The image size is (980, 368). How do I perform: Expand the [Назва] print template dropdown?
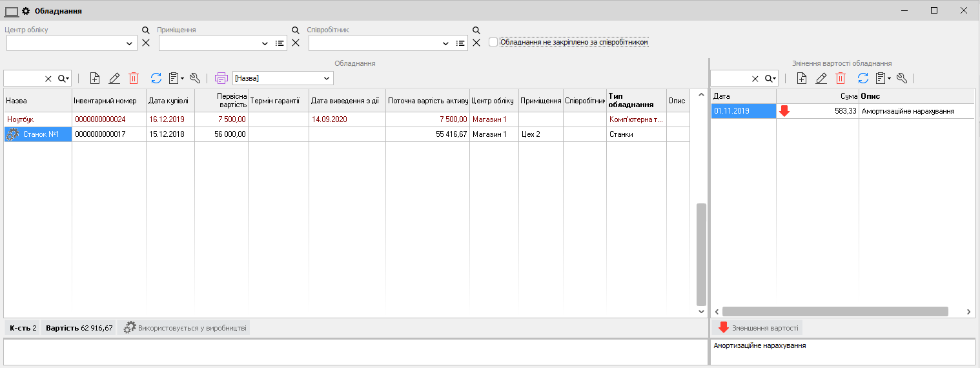pyautogui.click(x=327, y=78)
